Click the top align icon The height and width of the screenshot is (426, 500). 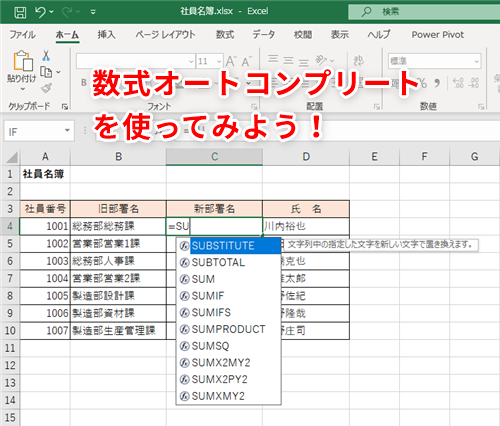[x=273, y=59]
